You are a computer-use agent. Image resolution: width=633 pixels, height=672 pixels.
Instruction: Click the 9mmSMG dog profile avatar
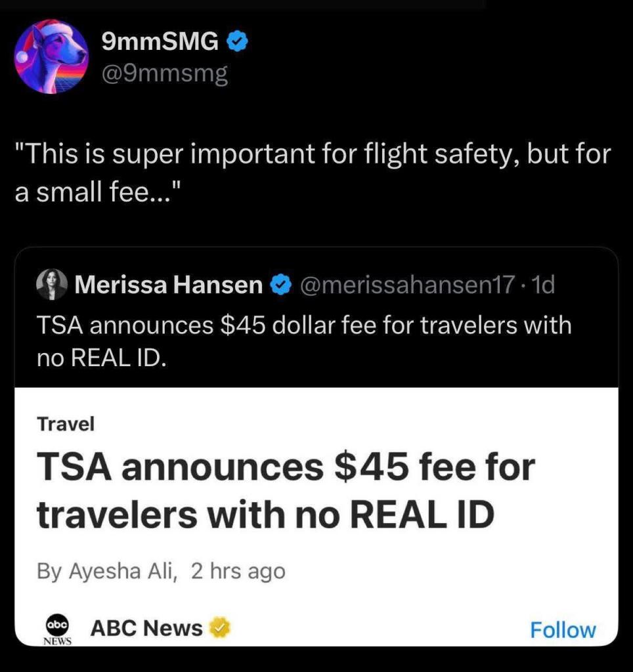pos(51,56)
